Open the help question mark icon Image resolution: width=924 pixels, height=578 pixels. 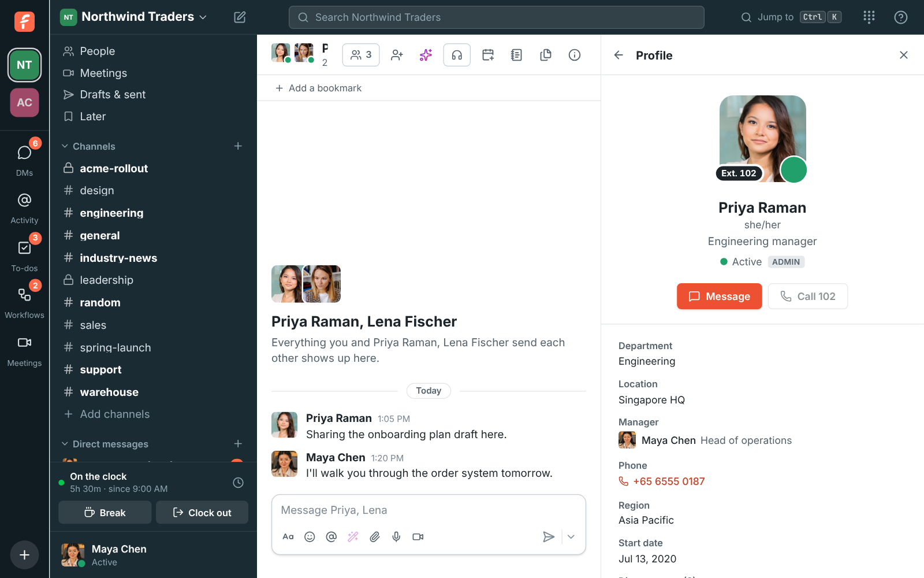901,17
